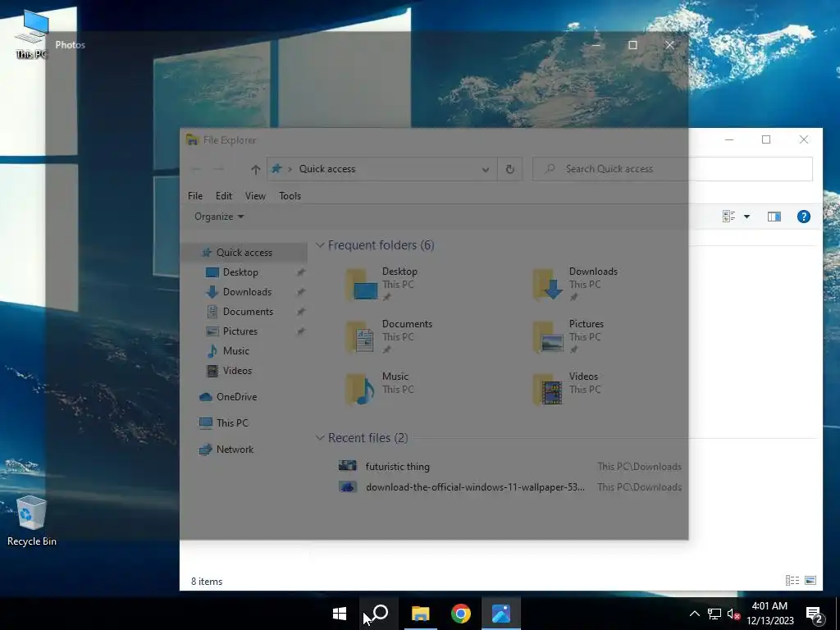Select the Recycle Bin desktop icon
The height and width of the screenshot is (630, 840).
tap(32, 521)
